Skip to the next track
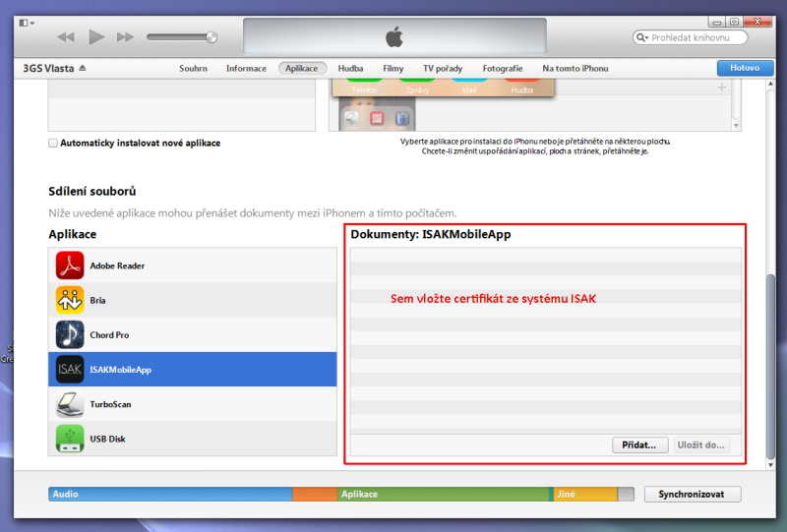Image resolution: width=787 pixels, height=532 pixels. 125,37
